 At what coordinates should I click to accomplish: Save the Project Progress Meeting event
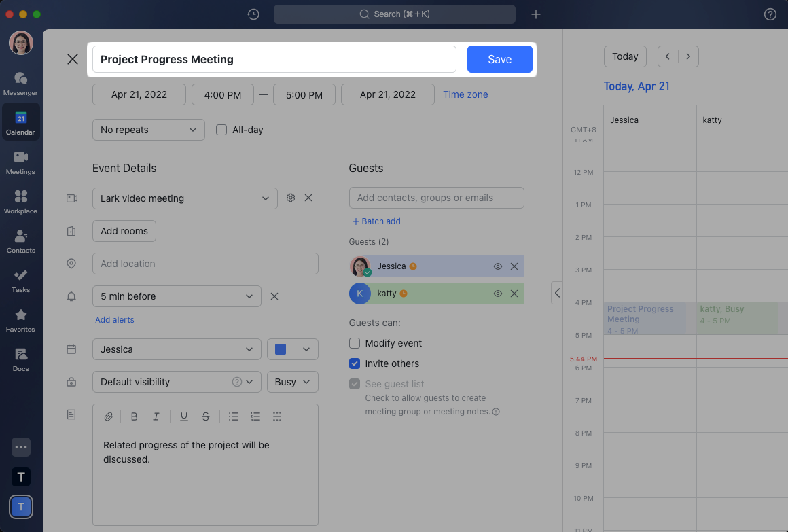point(499,59)
